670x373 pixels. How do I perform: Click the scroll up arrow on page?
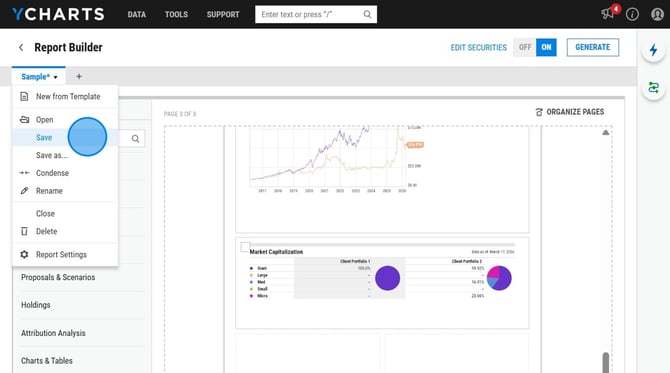tap(605, 132)
